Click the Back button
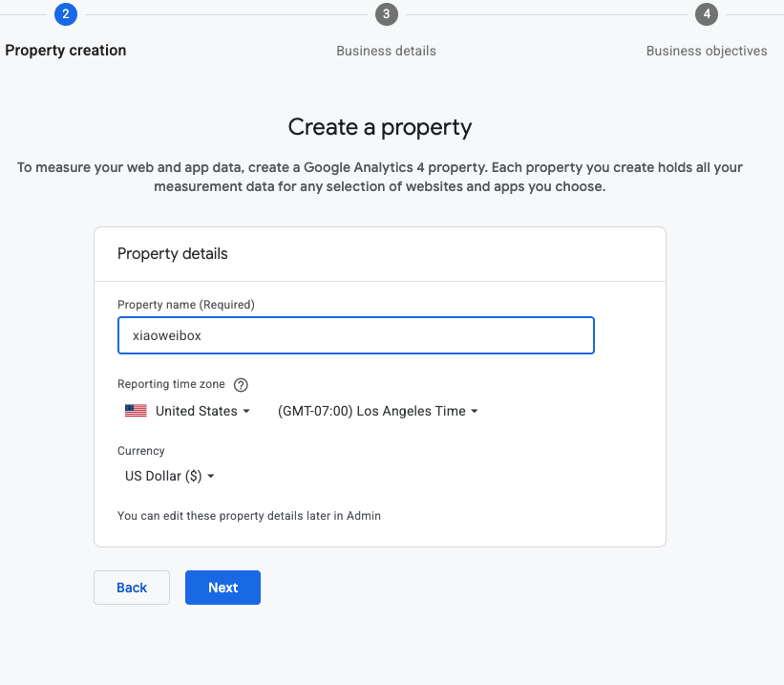Image resolution: width=784 pixels, height=685 pixels. 132,588
